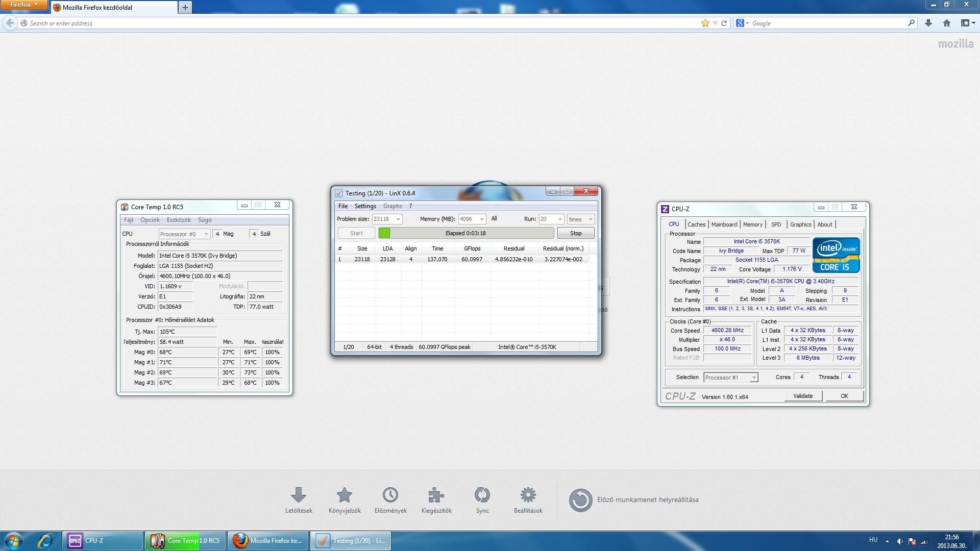The height and width of the screenshot is (551, 980).
Task: Click the Sync icon
Action: coord(482,495)
